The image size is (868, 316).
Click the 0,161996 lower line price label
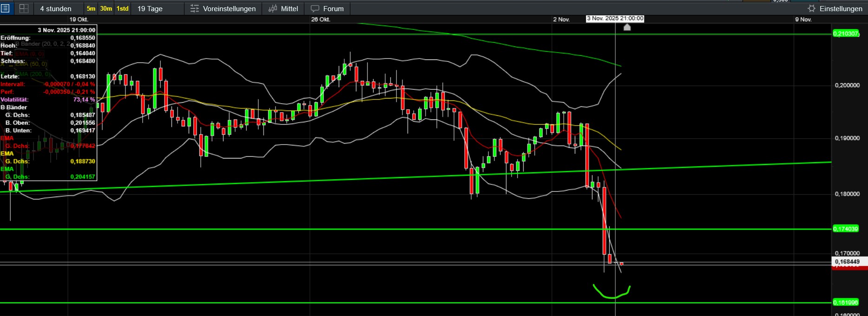tap(846, 303)
